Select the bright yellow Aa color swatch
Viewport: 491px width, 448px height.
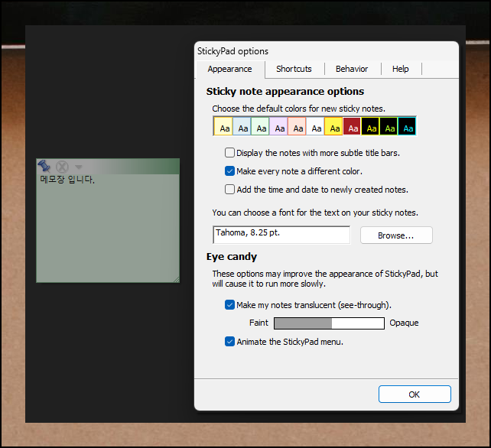click(333, 126)
